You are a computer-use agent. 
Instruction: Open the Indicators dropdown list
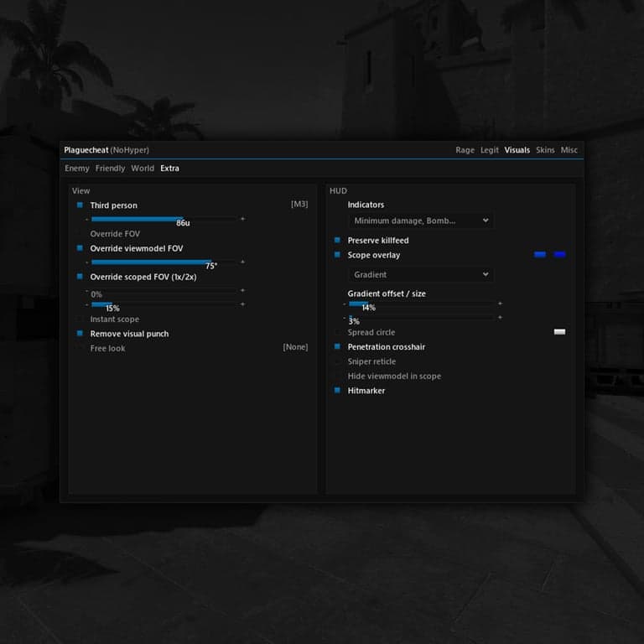pyautogui.click(x=421, y=221)
